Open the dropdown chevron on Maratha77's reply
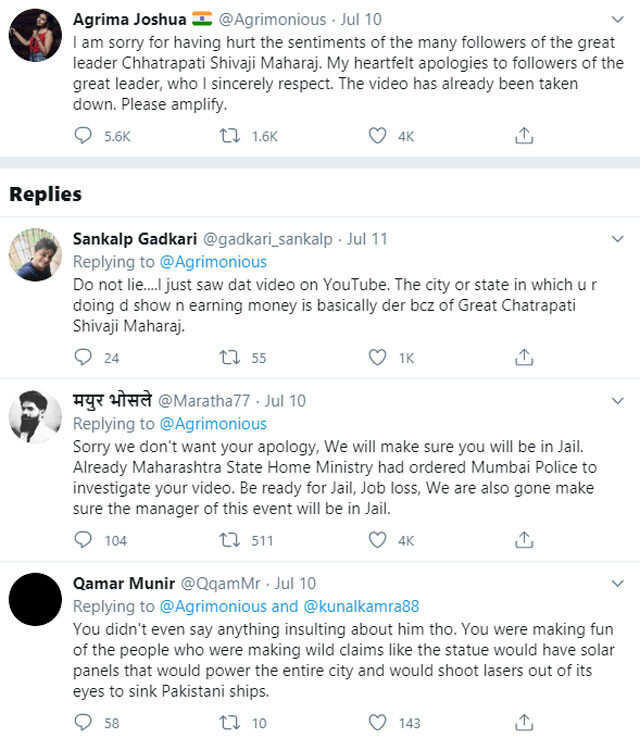The width and height of the screenshot is (640, 738). (618, 401)
